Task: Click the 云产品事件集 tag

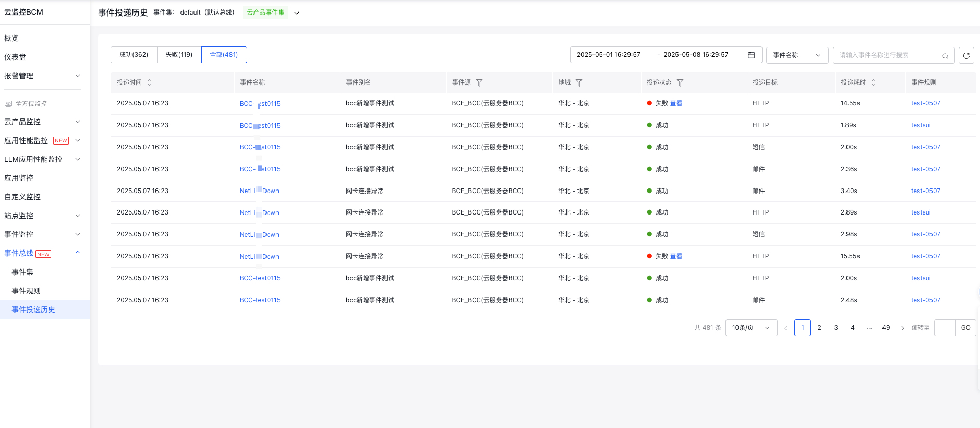Action: click(265, 13)
